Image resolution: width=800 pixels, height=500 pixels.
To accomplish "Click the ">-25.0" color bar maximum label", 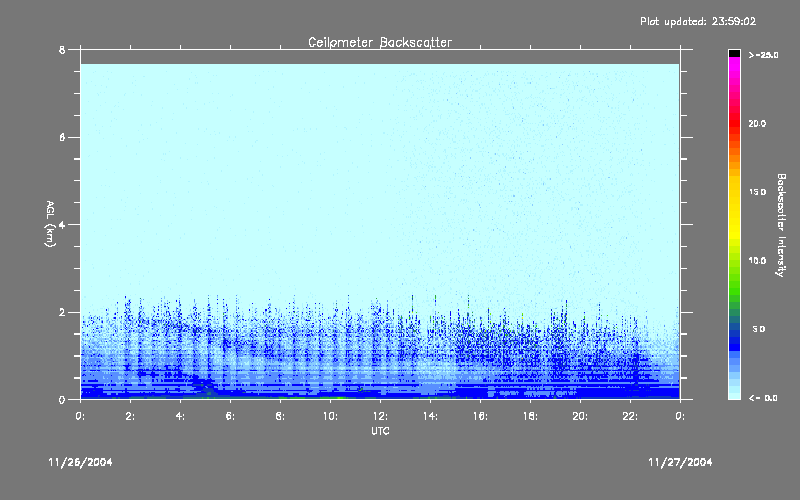I will (763, 55).
